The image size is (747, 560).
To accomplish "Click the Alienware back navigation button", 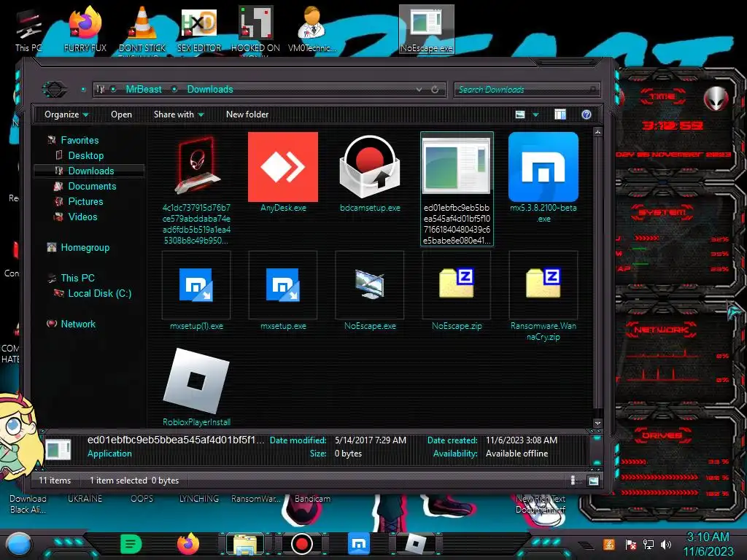I will tap(54, 89).
